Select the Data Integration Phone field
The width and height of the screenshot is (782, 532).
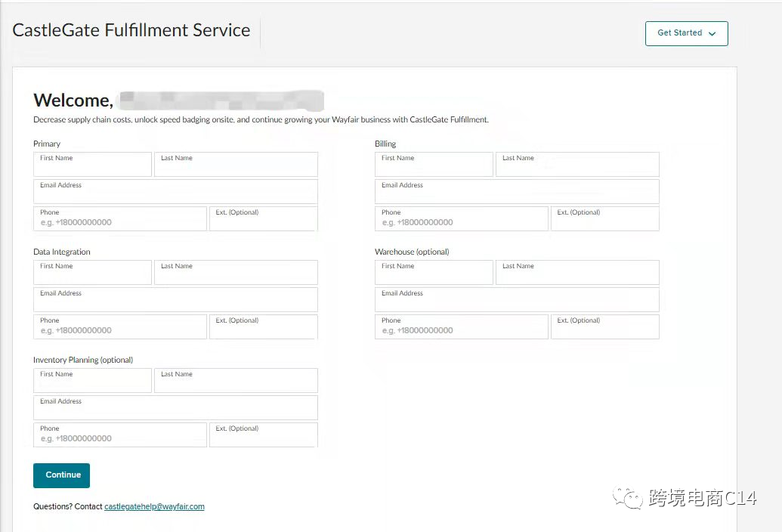[x=119, y=327]
